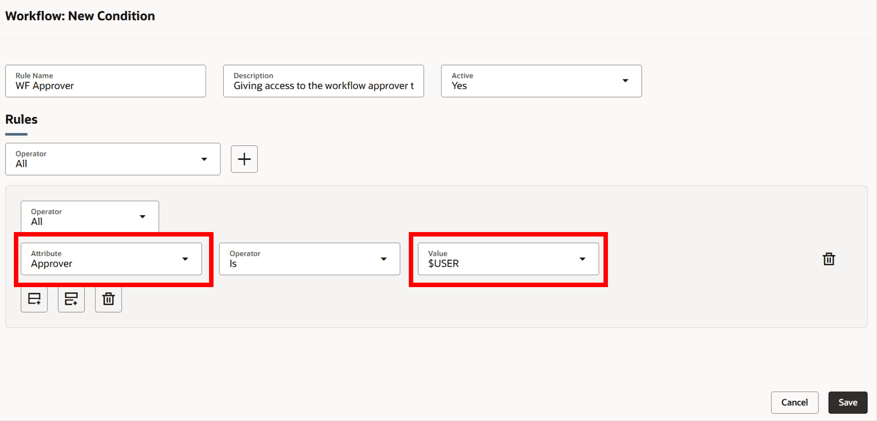
Task: Open the Active dropdown showing Yes
Action: (x=541, y=81)
